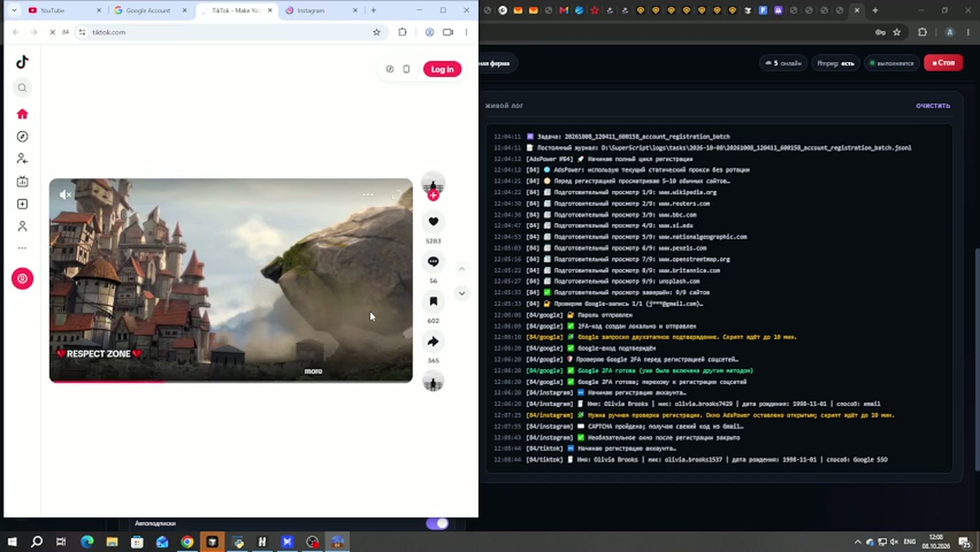Like the video with heart icon
Screen dimensions: 980x552
coord(433,221)
